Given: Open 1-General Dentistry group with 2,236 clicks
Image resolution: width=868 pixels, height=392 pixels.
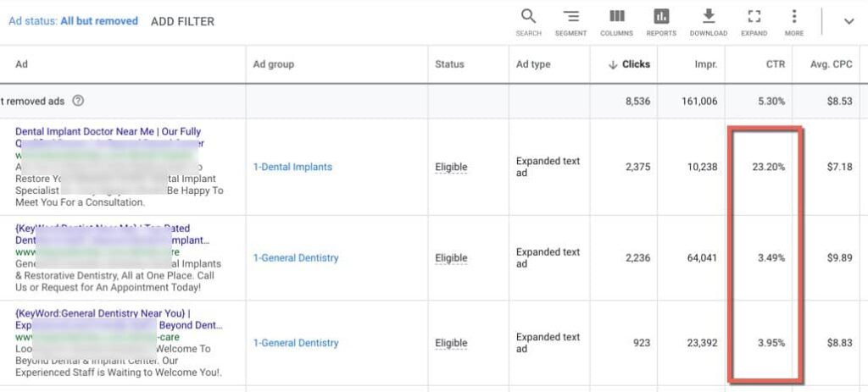Looking at the screenshot, I should 296,257.
